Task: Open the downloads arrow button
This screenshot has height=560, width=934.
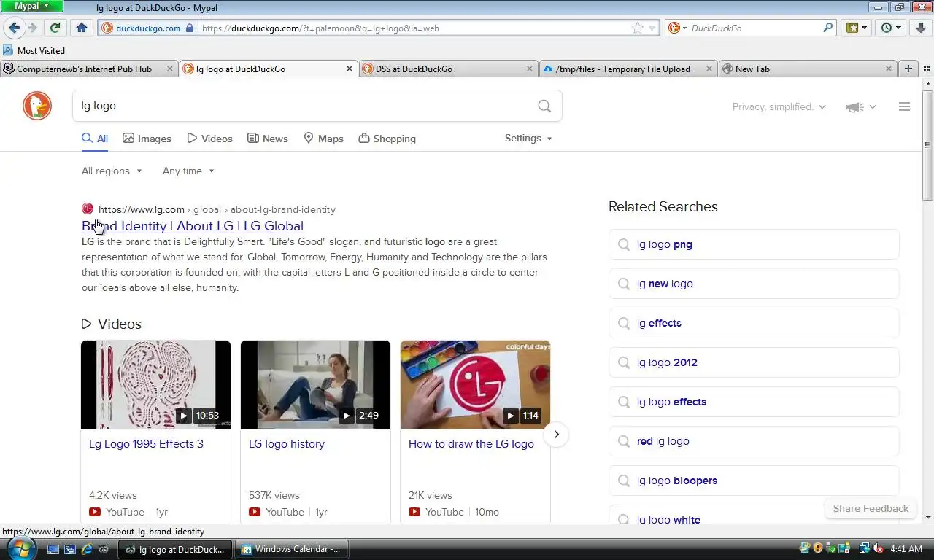Action: pyautogui.click(x=922, y=28)
